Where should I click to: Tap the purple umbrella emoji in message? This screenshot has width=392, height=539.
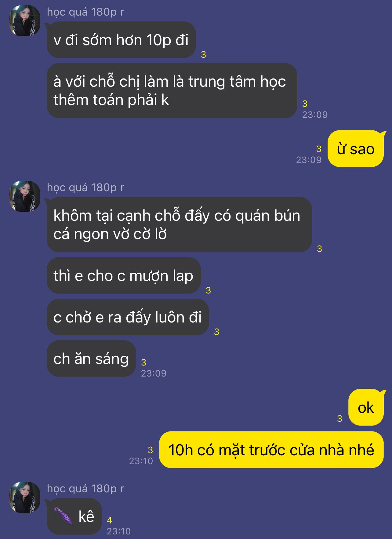(64, 516)
